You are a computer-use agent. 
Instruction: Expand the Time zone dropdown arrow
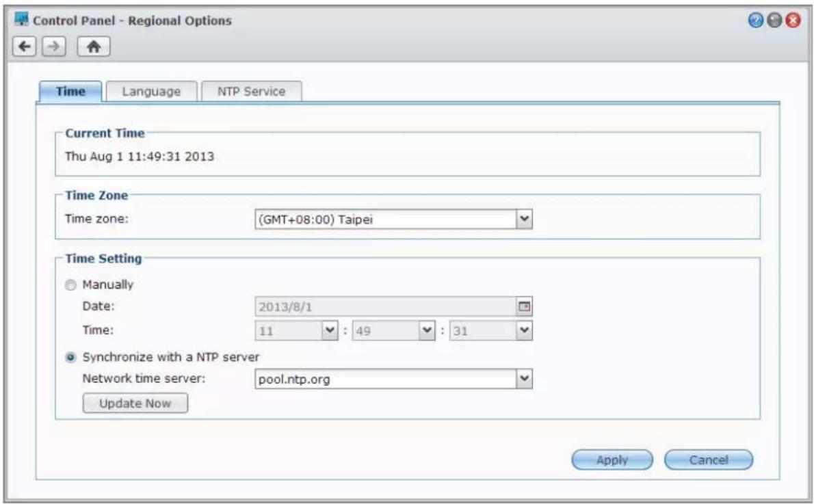(x=525, y=219)
